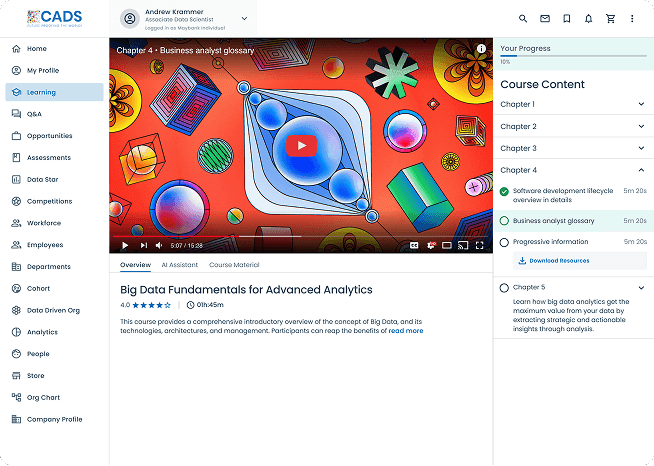This screenshot has height=466, width=654.
Task: Click the read more link
Action: (x=406, y=331)
